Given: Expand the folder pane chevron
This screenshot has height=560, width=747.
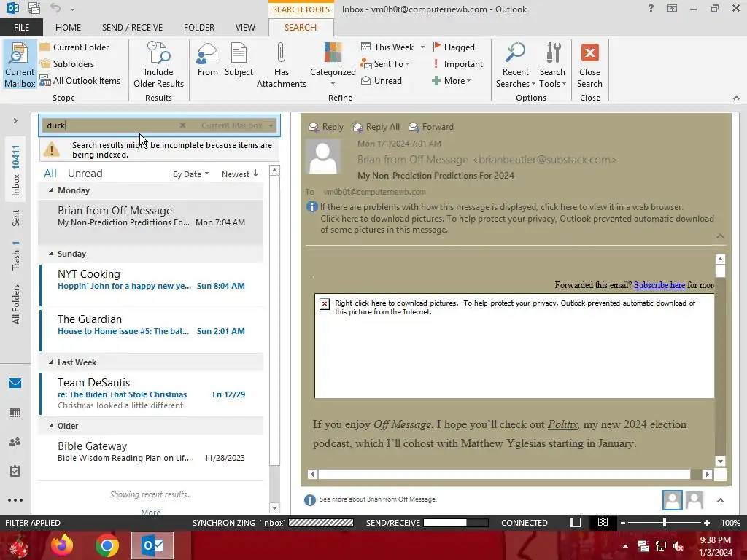Looking at the screenshot, I should click(x=15, y=121).
